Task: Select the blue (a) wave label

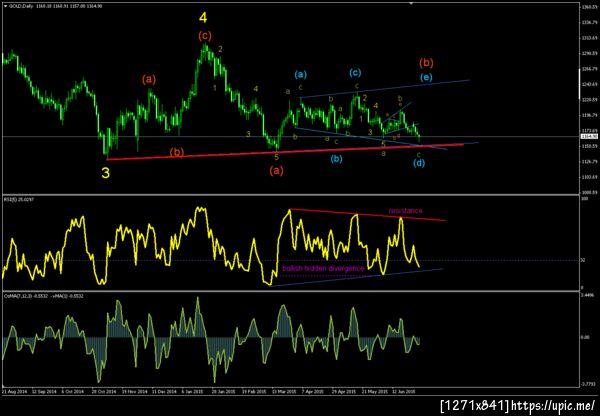Action: (301, 74)
